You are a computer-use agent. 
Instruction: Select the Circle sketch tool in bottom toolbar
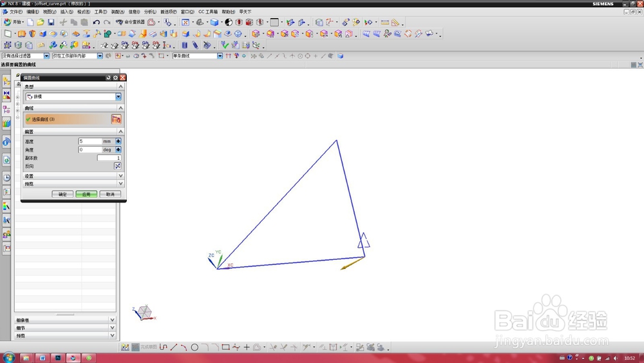[x=194, y=348]
